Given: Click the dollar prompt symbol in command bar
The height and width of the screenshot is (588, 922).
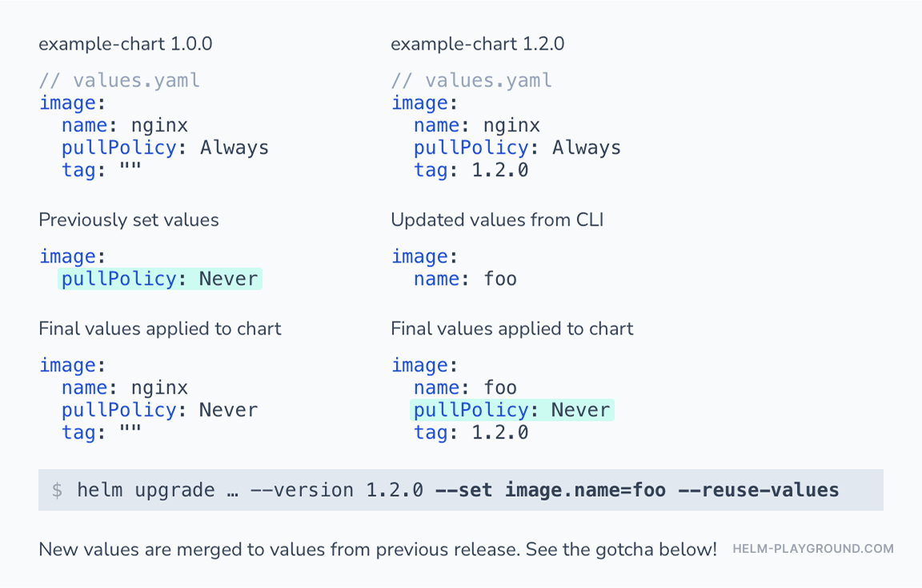Looking at the screenshot, I should 57,490.
